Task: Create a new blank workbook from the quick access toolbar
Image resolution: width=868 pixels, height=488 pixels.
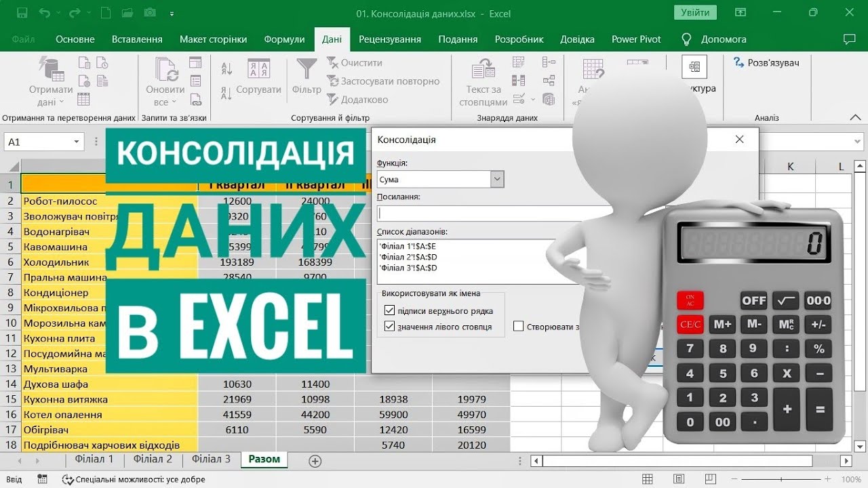Action: [x=106, y=13]
